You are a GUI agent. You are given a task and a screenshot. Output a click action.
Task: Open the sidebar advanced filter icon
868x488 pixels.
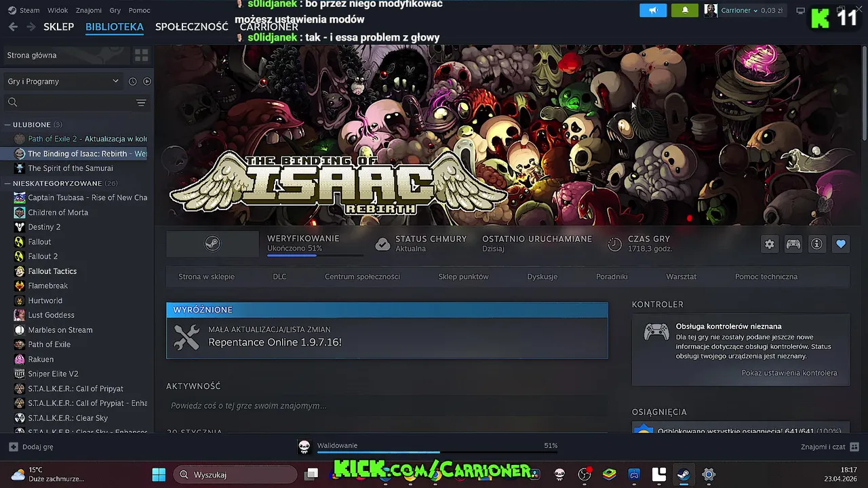[x=141, y=102]
